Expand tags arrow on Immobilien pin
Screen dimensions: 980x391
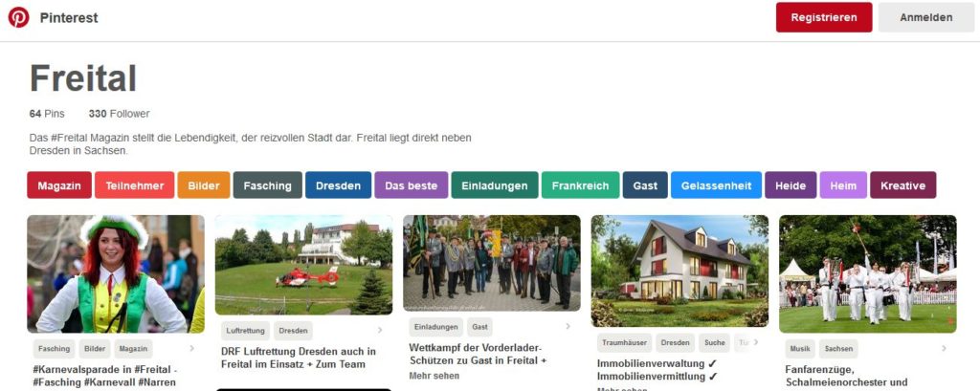(x=756, y=342)
